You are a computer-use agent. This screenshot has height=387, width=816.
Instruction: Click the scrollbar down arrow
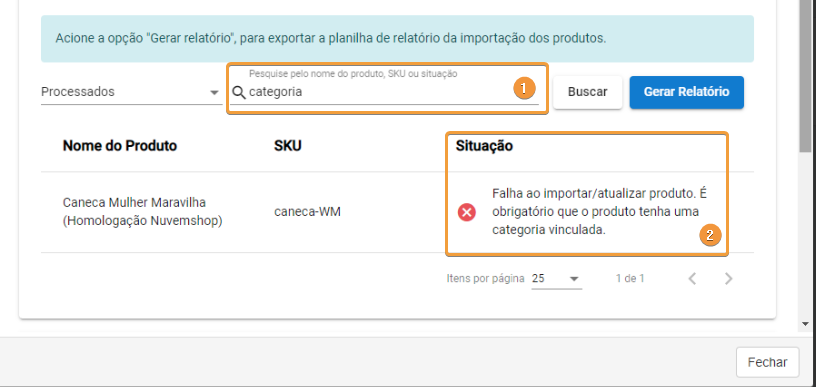pos(806,324)
